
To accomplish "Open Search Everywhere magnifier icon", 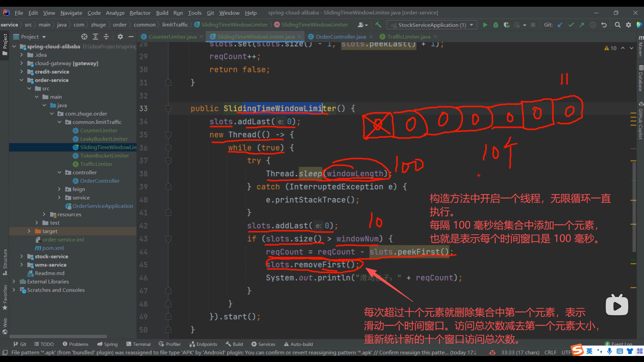I will click(617, 25).
